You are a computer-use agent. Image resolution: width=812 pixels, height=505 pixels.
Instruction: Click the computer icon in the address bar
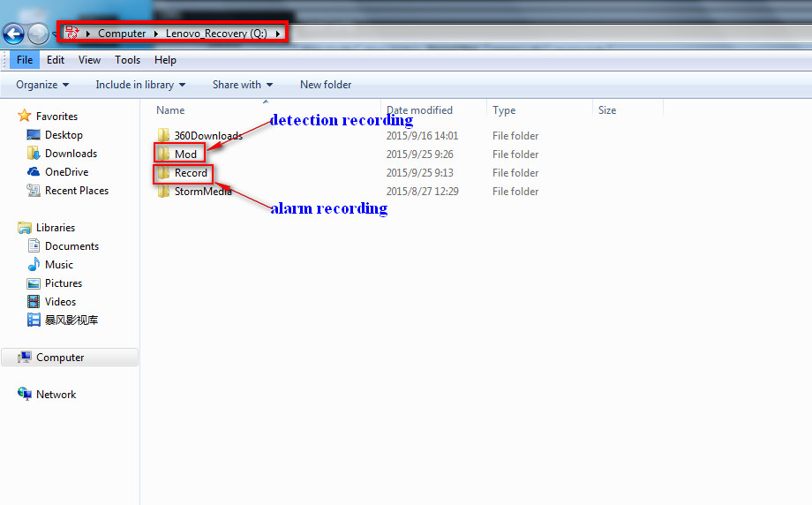point(72,33)
